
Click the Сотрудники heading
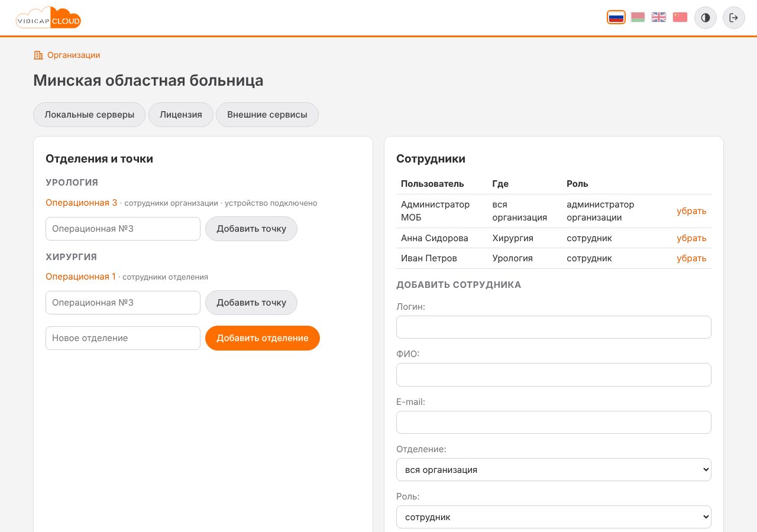pos(431,158)
